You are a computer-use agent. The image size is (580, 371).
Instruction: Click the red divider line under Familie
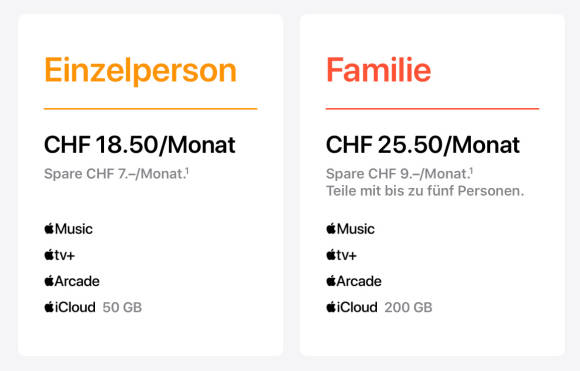pos(432,109)
